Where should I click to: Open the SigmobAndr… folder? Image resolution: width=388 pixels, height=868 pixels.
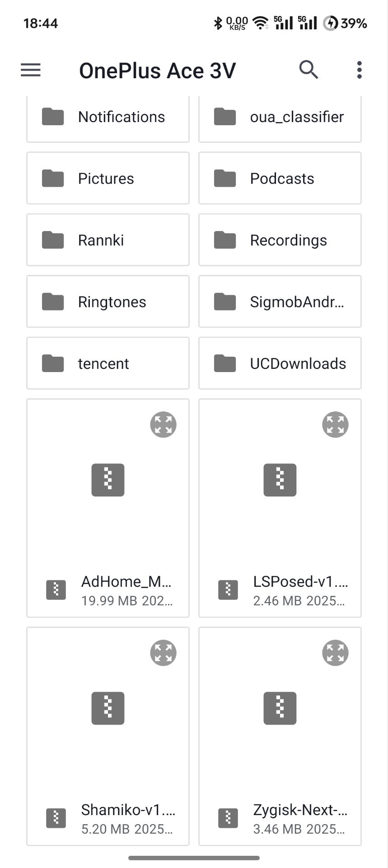pos(280,302)
